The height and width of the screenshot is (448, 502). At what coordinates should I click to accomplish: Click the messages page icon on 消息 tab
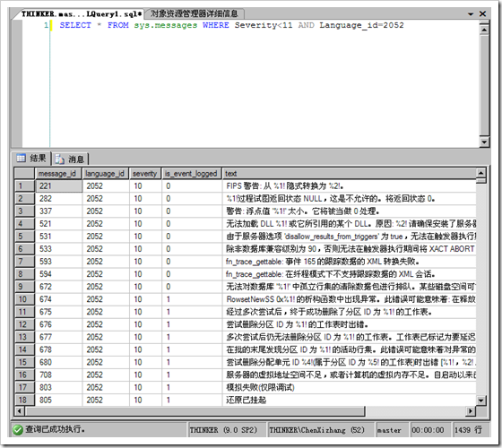pos(59,159)
